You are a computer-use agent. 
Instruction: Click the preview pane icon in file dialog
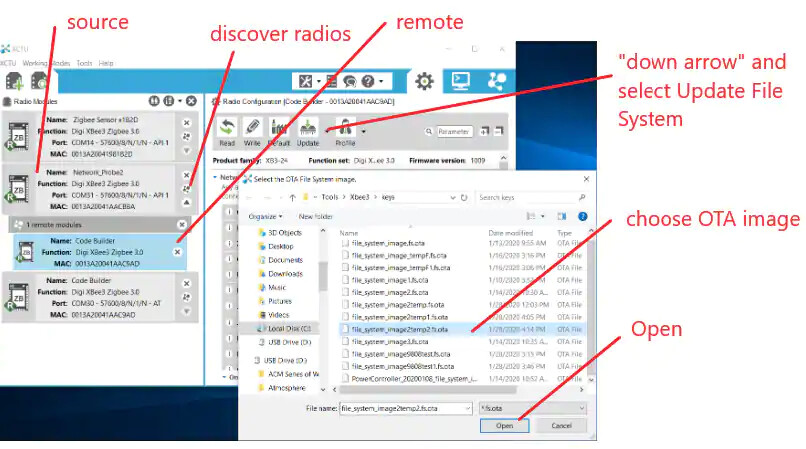pyautogui.click(x=561, y=217)
